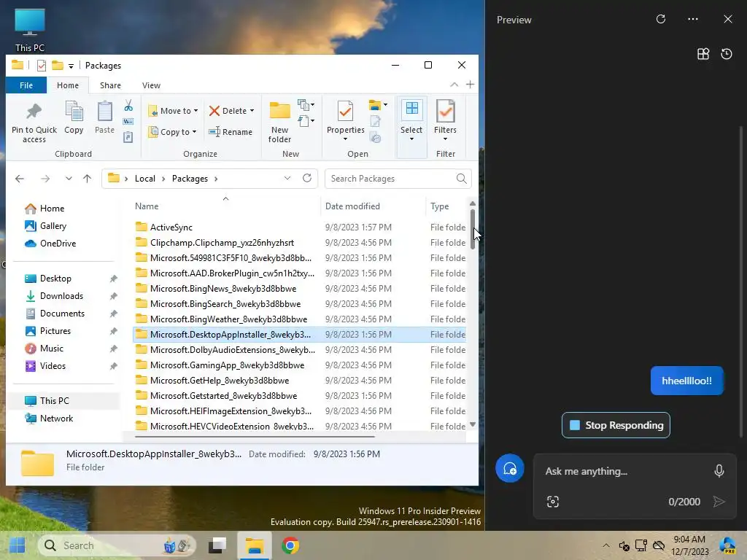Pin folder to Quick access
Image resolution: width=747 pixels, height=560 pixels.
coord(34,122)
